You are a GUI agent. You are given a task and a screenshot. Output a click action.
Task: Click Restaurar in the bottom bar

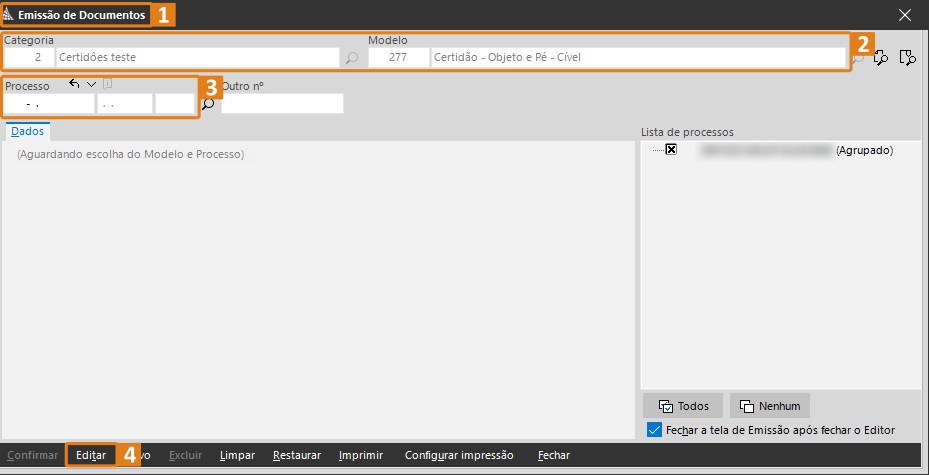coord(297,455)
